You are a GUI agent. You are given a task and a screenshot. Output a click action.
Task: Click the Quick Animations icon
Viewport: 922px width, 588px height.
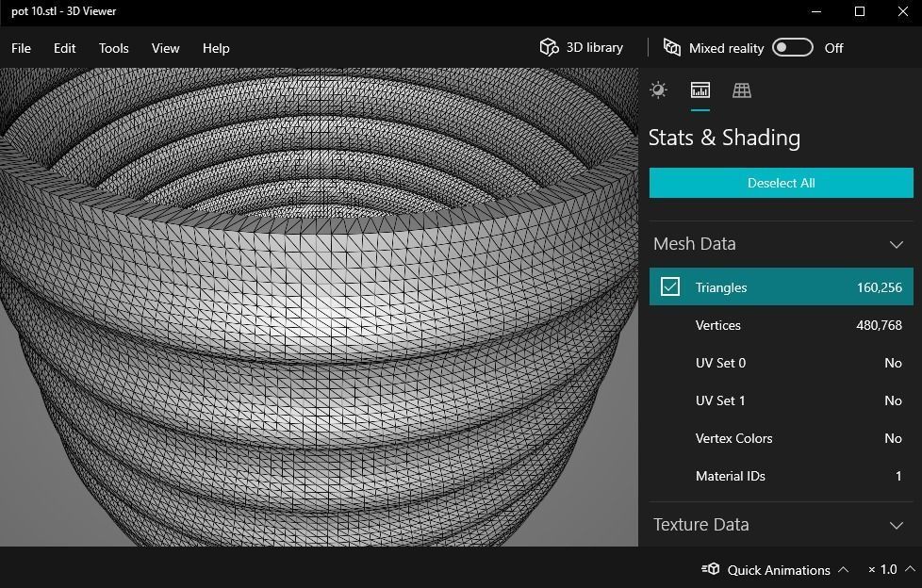coord(710,568)
